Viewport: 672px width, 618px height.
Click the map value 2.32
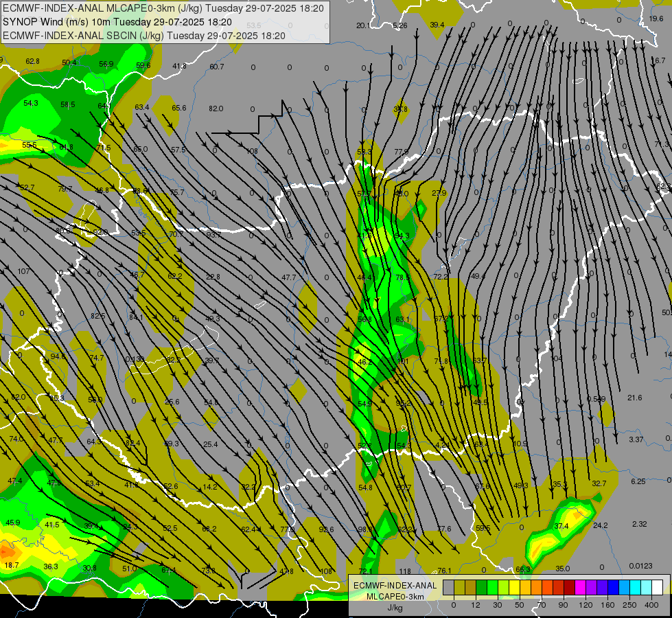coord(640,524)
